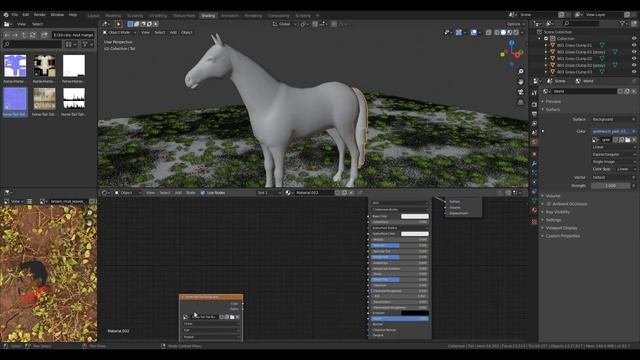
Task: Open the Modifiers wrench properties tab
Action: [534, 163]
